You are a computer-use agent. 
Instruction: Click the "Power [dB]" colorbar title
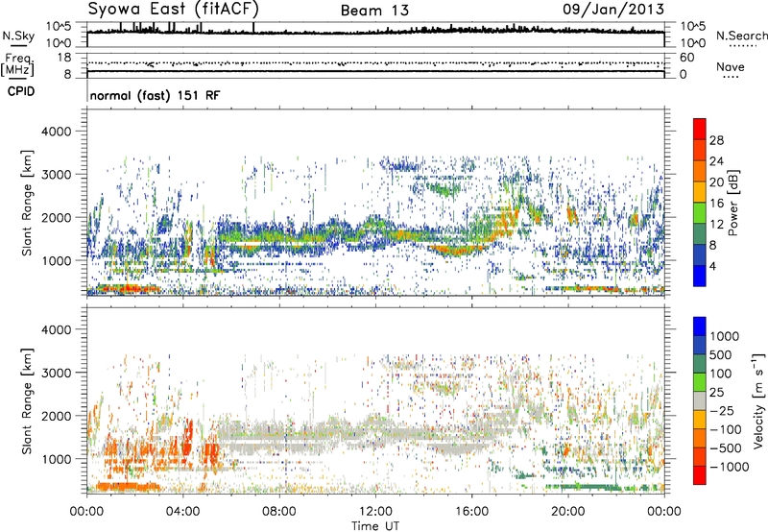pyautogui.click(x=733, y=203)
